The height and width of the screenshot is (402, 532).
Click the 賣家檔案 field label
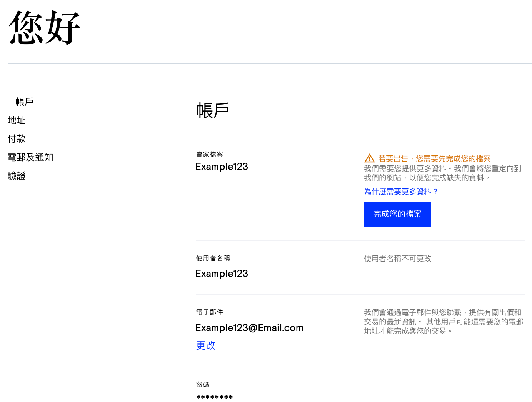pos(209,155)
